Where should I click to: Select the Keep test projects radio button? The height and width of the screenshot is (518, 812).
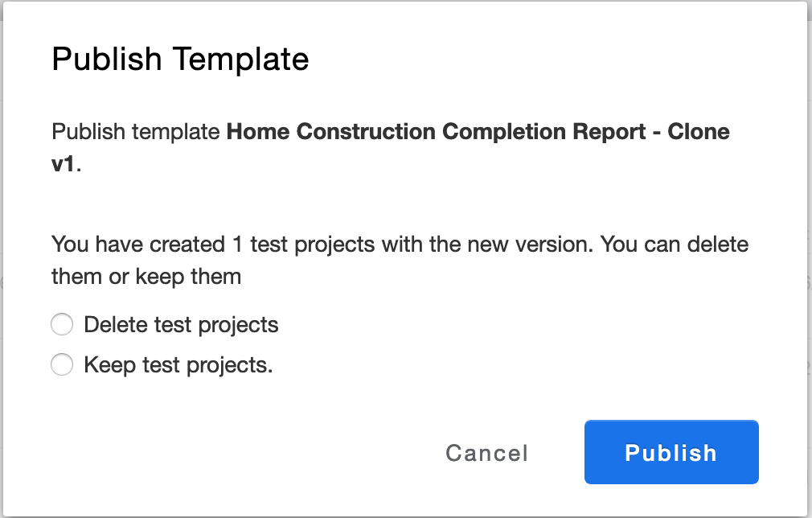point(62,364)
